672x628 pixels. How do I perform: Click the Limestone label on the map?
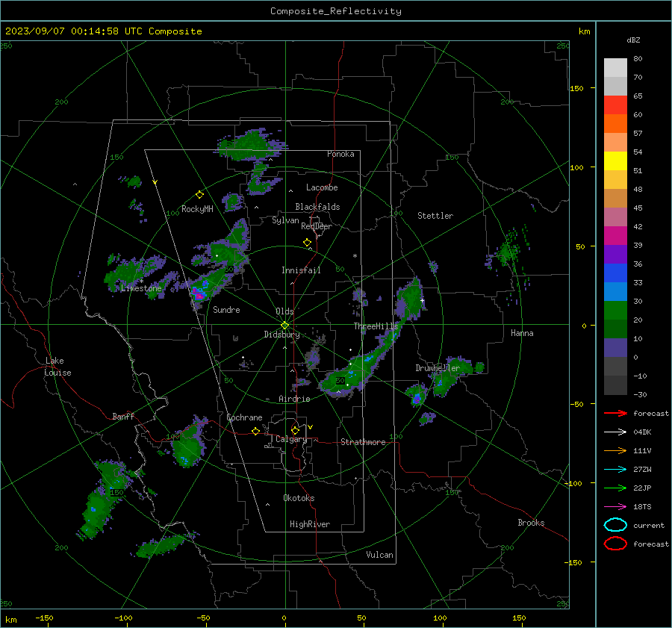(141, 288)
